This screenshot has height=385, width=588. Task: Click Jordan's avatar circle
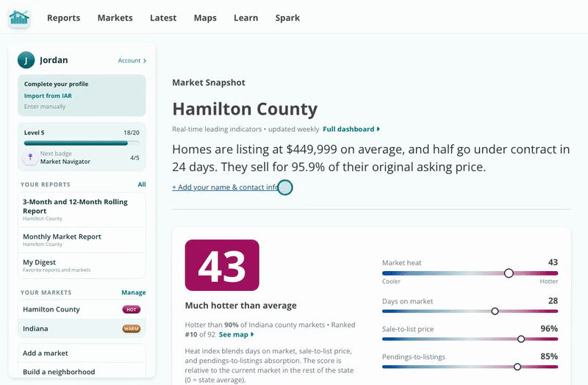(26, 60)
